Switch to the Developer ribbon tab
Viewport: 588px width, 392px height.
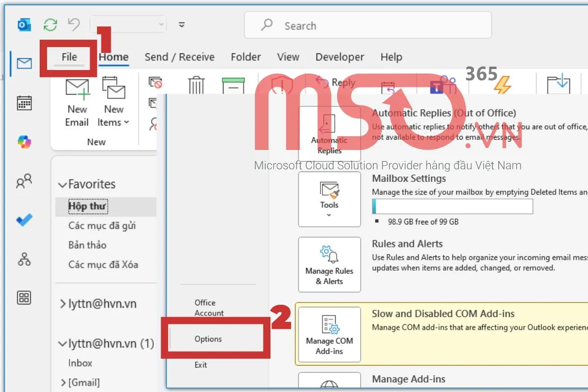[x=340, y=57]
